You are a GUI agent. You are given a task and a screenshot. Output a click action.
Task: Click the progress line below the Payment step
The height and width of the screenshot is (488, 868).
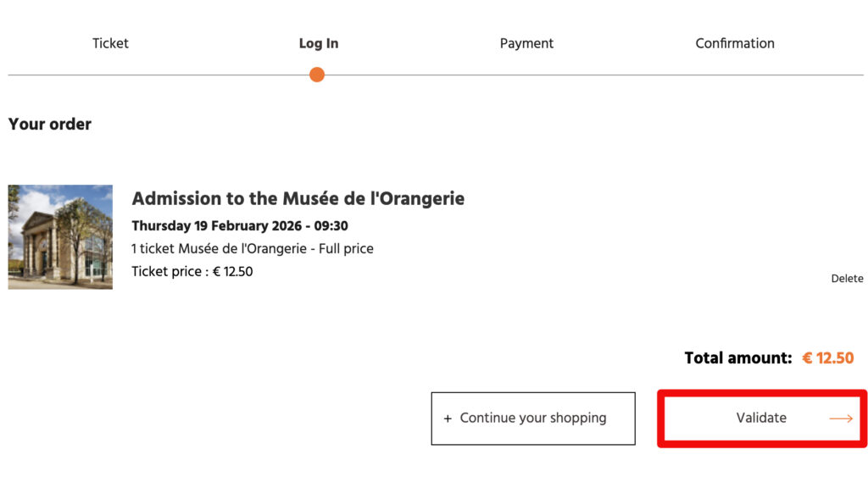click(x=526, y=75)
